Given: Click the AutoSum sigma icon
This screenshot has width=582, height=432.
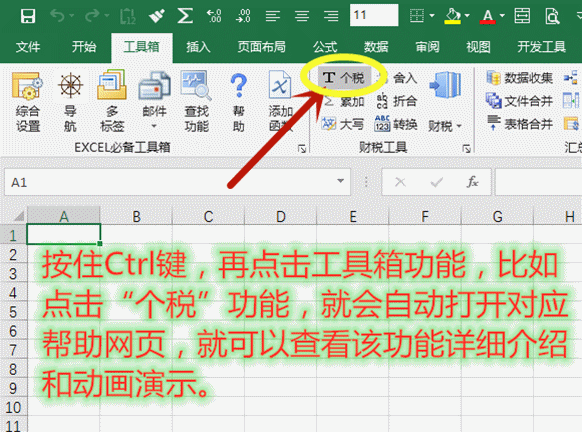Looking at the screenshot, I should 185,16.
